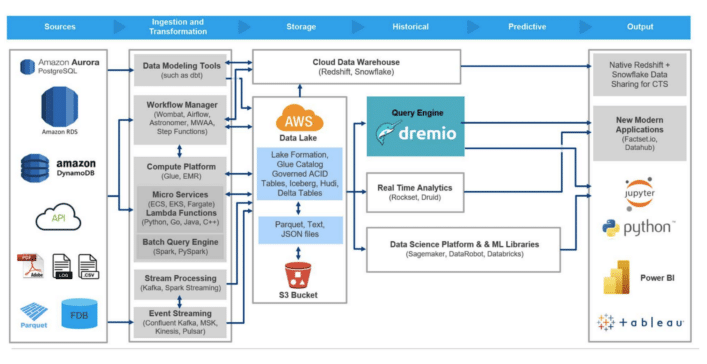Screen dimensions: 707x364
Task: Switch to the Storage header stage
Action: 301,27
